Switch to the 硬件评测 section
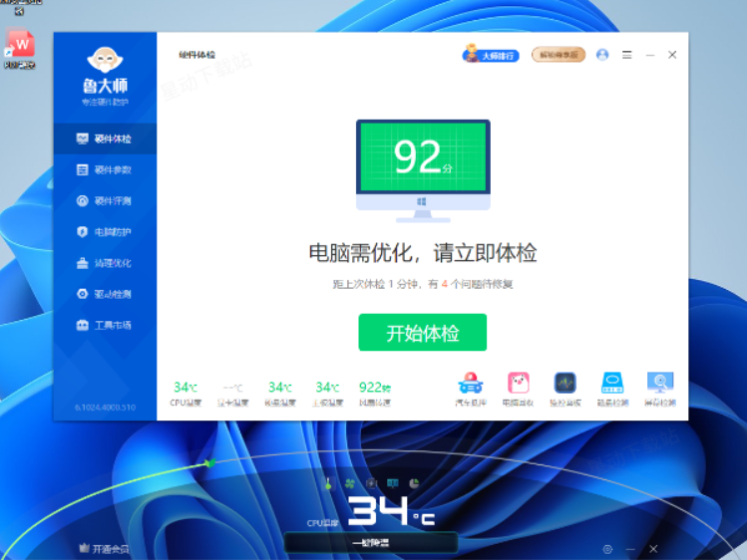 coord(105,200)
